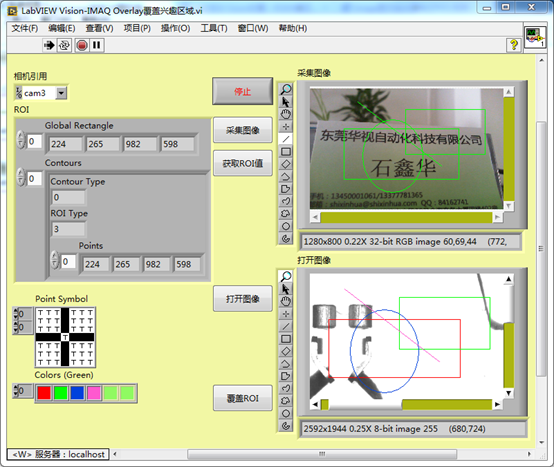The image size is (554, 467).
Task: Open the 查看(V) menu
Action: click(x=100, y=28)
